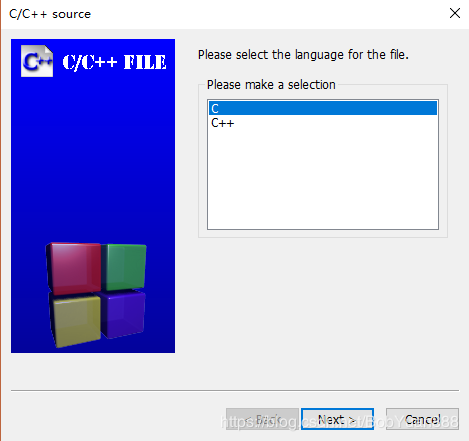Click the "Please select the language" instruction text
The width and height of the screenshot is (469, 441).
(303, 54)
